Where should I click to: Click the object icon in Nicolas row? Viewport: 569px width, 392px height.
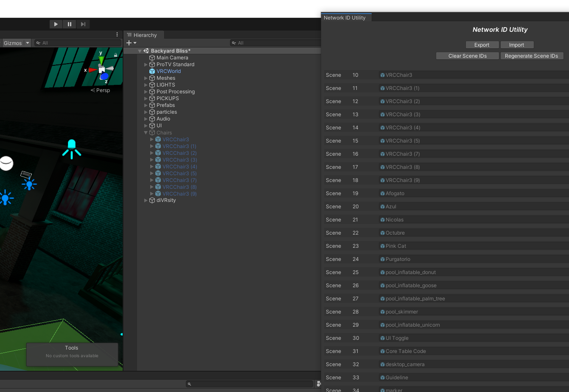(x=382, y=220)
